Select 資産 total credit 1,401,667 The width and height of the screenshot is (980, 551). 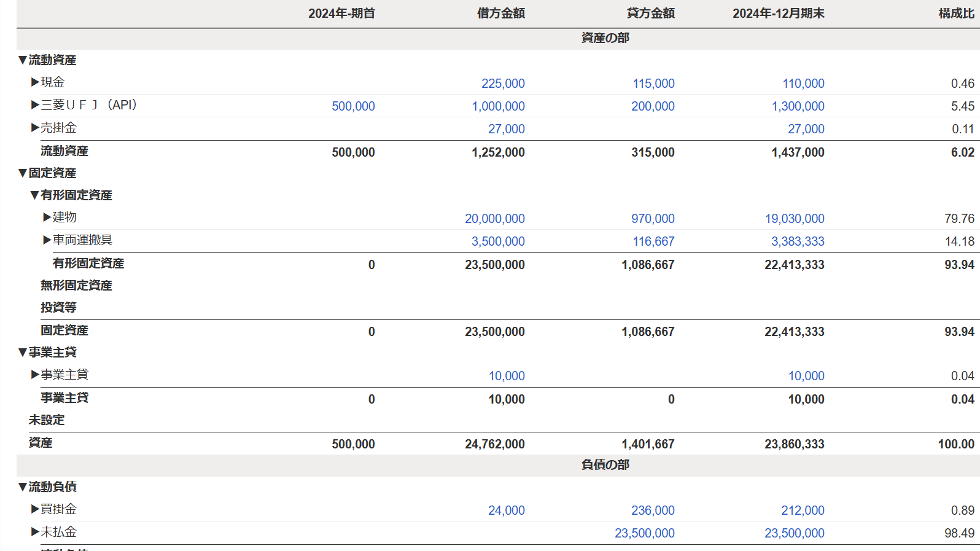point(648,444)
